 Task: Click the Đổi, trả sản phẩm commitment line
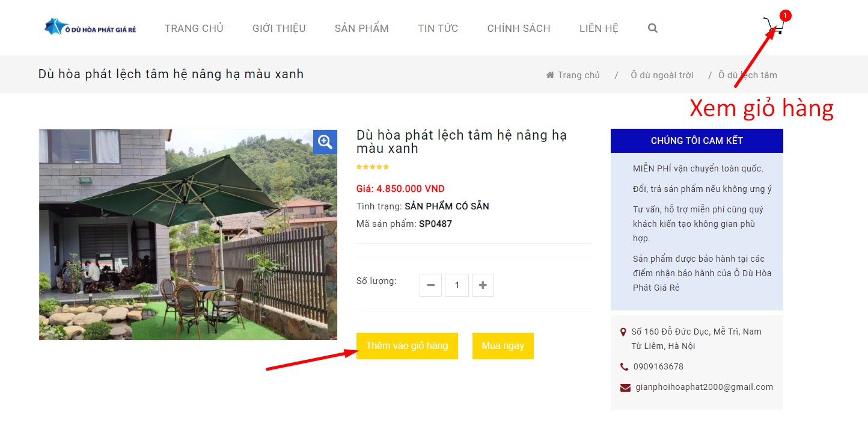tap(702, 189)
